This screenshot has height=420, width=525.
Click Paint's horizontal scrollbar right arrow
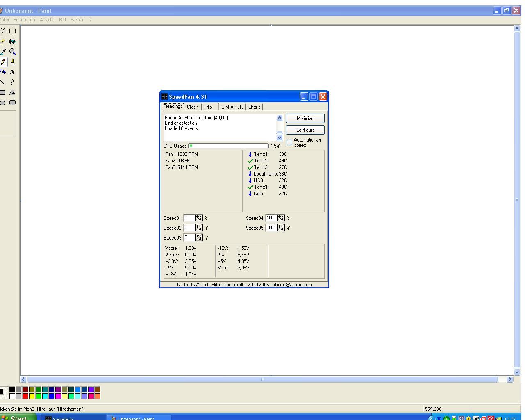(510, 379)
